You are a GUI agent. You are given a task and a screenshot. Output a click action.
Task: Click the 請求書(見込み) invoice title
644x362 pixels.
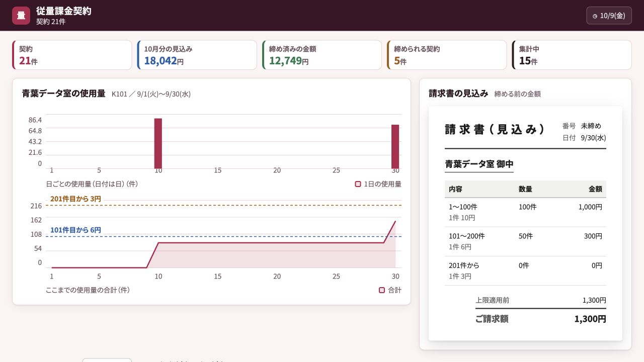coord(495,129)
